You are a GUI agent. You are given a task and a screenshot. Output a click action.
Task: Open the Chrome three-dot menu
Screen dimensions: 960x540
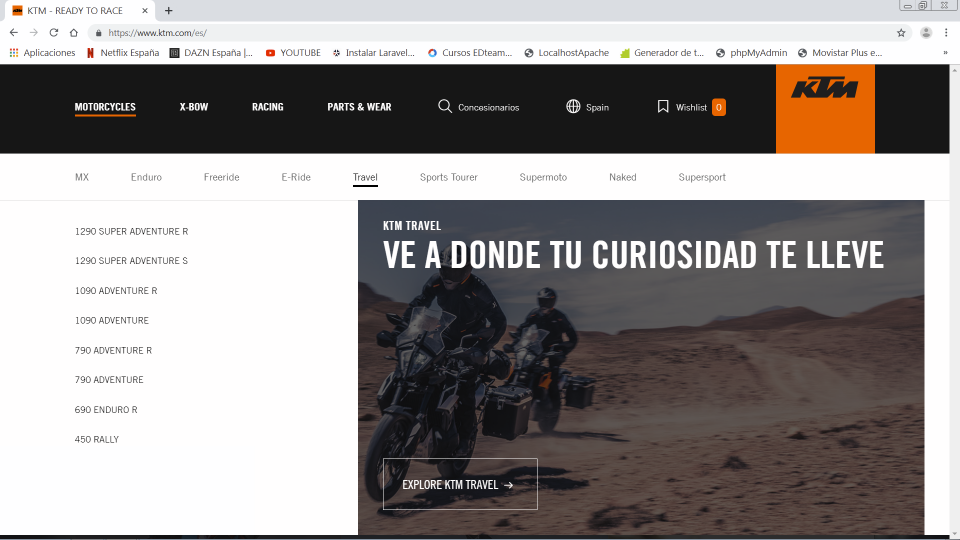[x=946, y=33]
